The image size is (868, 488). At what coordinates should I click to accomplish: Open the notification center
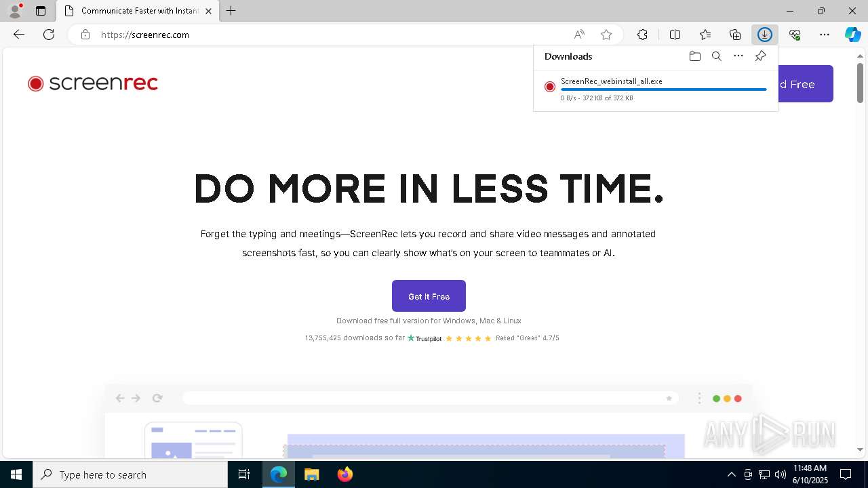click(x=846, y=474)
